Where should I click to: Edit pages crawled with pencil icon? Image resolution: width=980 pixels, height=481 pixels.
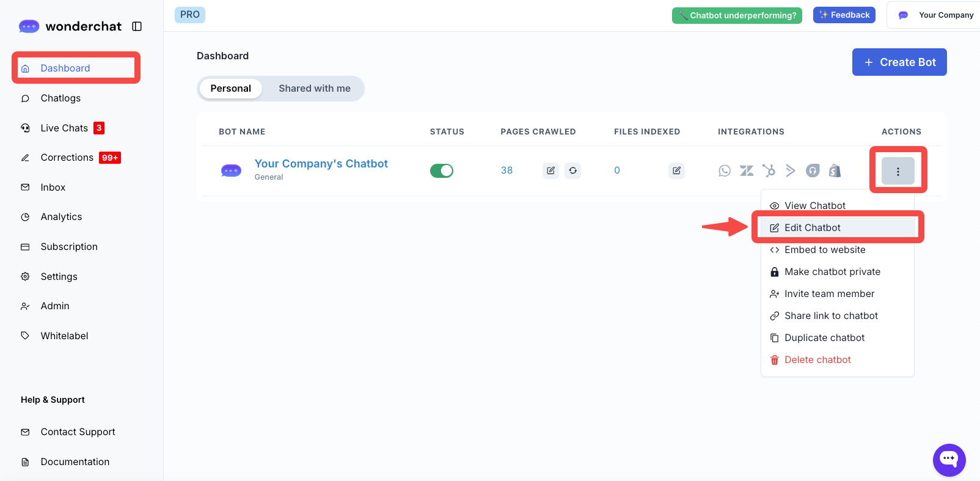click(x=550, y=171)
